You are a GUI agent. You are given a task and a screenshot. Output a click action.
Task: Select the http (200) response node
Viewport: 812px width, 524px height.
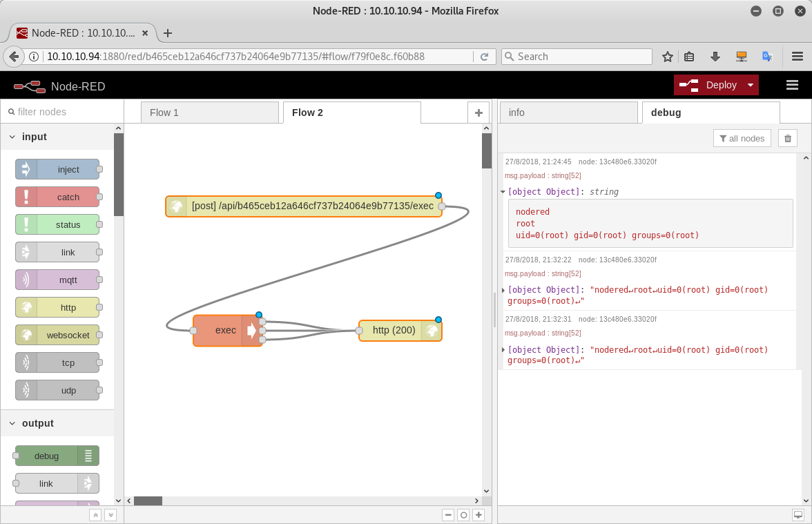click(400, 330)
